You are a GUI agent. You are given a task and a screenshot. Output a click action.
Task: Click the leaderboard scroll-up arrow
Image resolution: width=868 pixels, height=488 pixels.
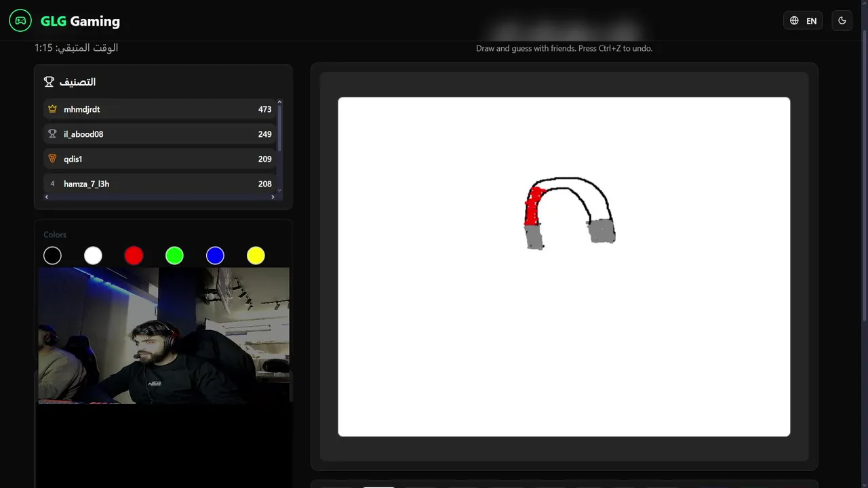279,102
